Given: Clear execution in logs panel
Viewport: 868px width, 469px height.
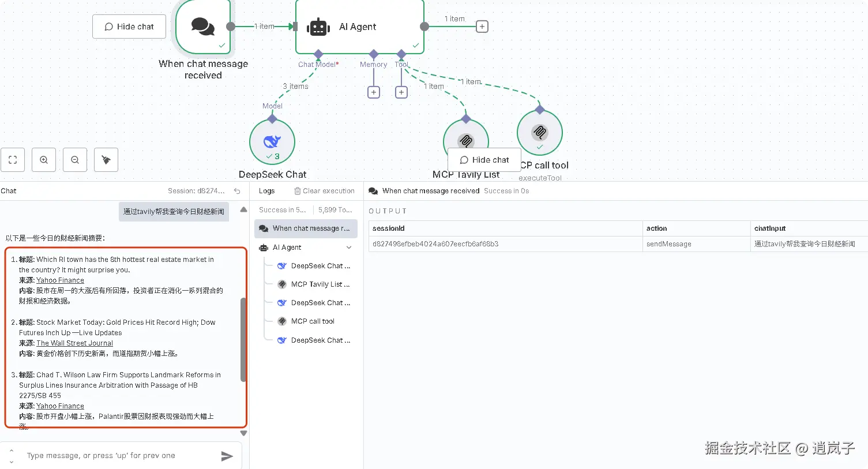Looking at the screenshot, I should pyautogui.click(x=324, y=191).
